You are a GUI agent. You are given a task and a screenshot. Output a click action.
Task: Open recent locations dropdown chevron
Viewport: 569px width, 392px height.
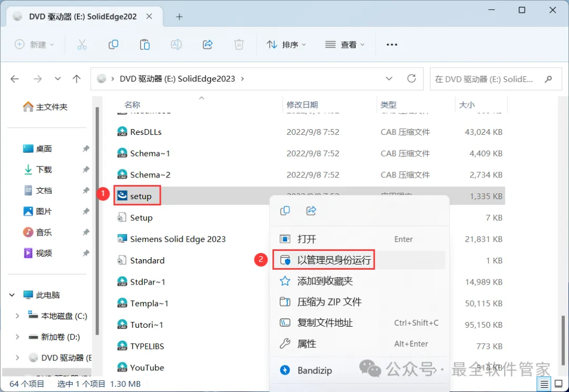click(x=57, y=79)
